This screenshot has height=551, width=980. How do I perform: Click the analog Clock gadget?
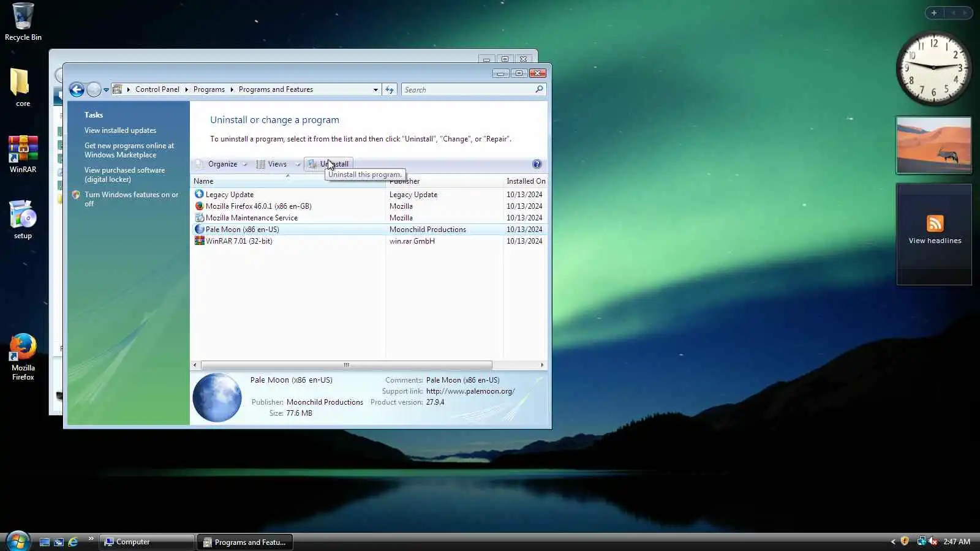point(933,67)
